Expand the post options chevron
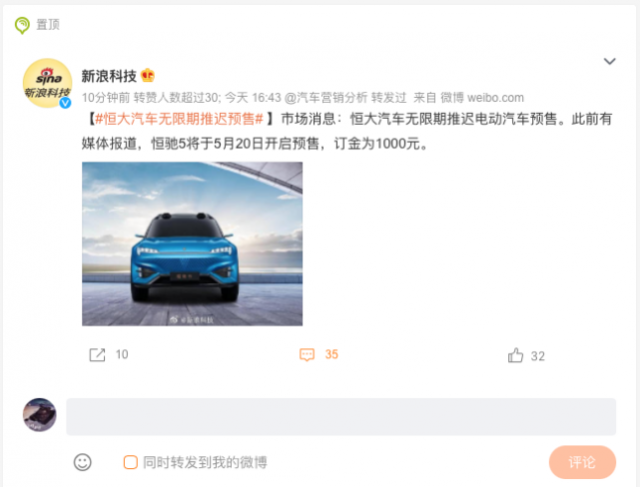Image resolution: width=640 pixels, height=487 pixels. point(609,61)
